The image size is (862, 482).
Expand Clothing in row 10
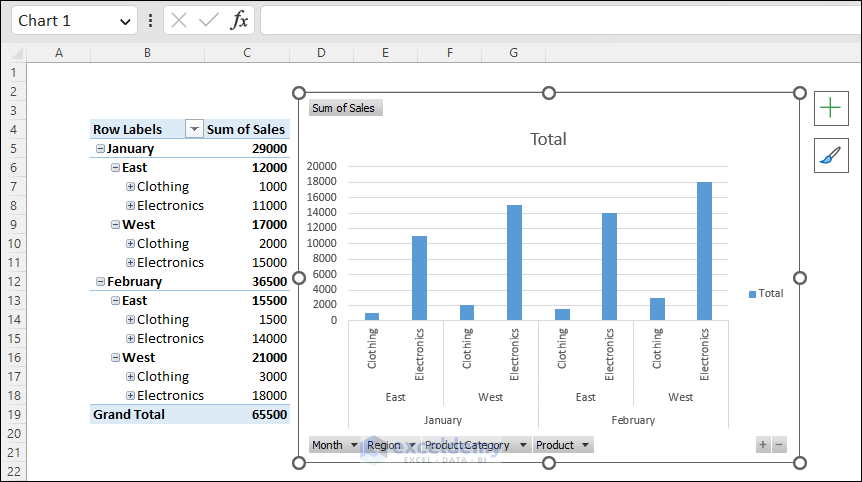click(x=130, y=243)
